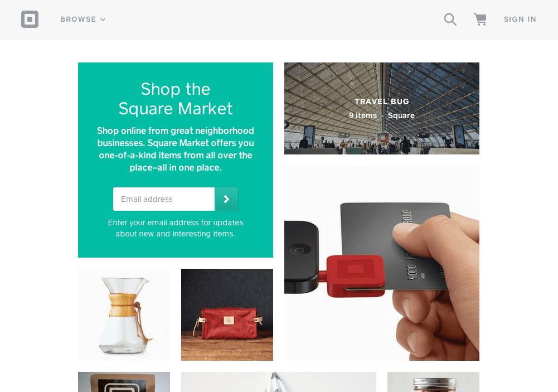Click the 9 items label on Travel Bug
Viewport: 558px width, 392px height.
coord(363,116)
